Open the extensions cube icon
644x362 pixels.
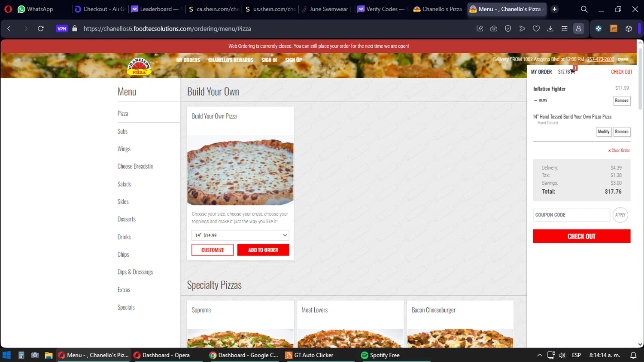pos(629,28)
